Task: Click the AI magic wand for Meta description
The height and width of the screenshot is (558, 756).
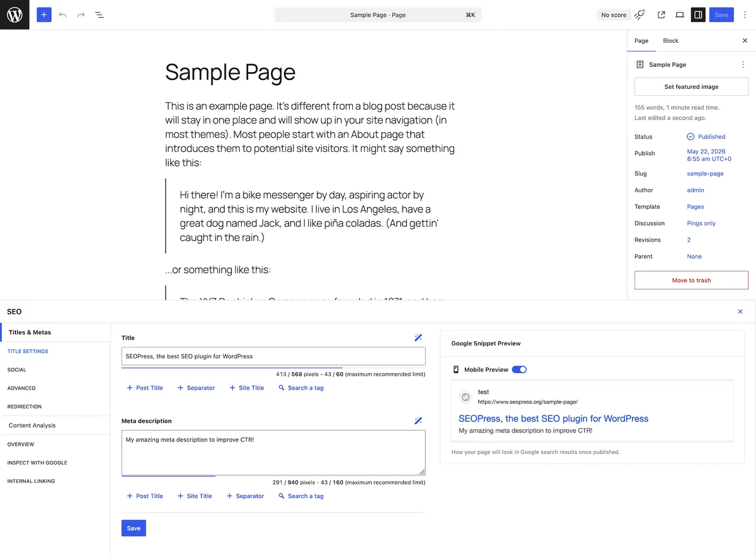Action: (x=418, y=421)
